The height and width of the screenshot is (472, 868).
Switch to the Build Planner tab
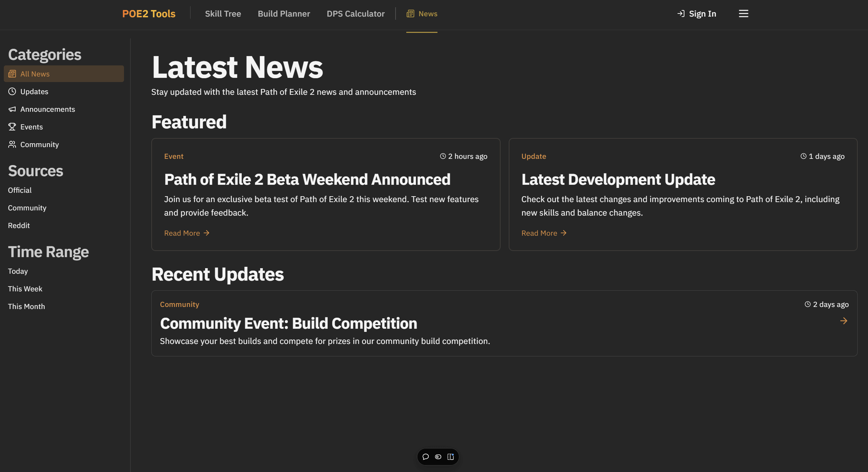[284, 13]
